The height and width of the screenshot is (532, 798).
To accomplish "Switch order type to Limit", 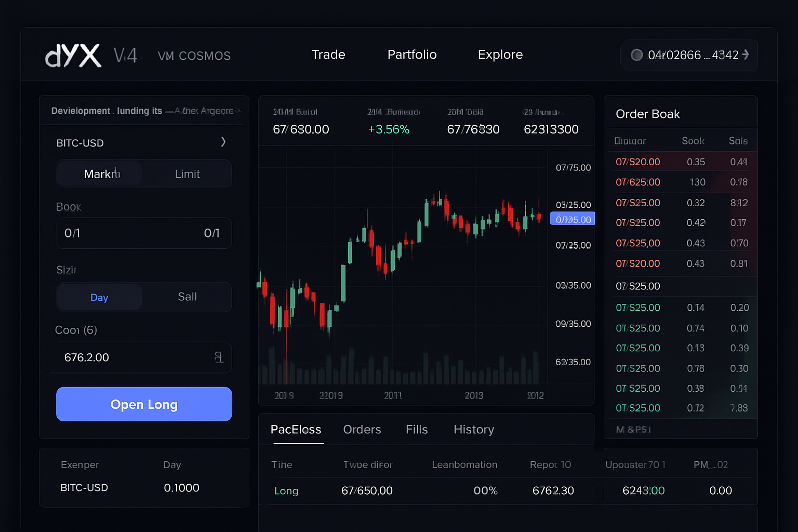I will tap(187, 174).
